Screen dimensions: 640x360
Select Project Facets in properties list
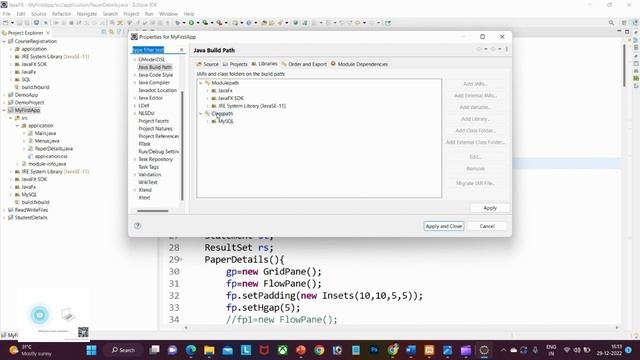pos(153,121)
